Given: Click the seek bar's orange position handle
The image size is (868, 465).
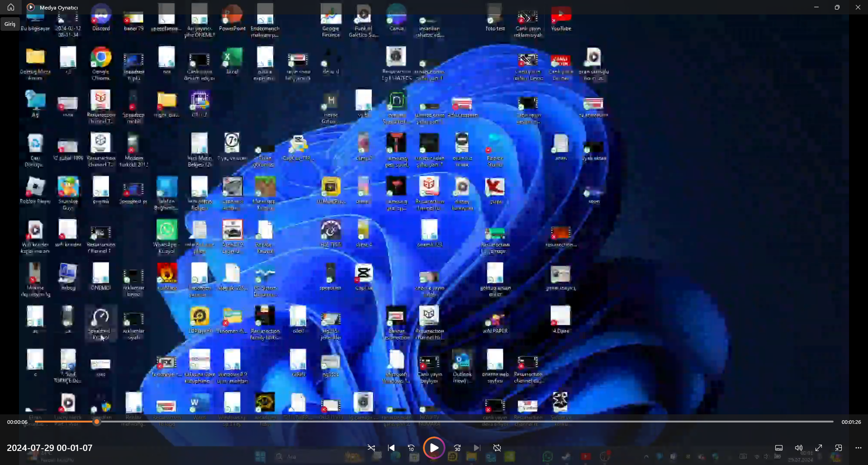Looking at the screenshot, I should click(x=96, y=422).
